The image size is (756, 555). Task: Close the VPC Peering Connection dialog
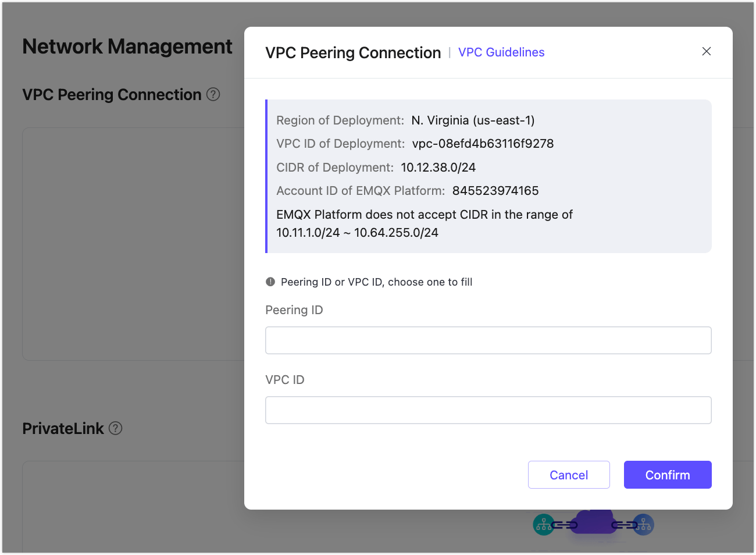pyautogui.click(x=706, y=51)
